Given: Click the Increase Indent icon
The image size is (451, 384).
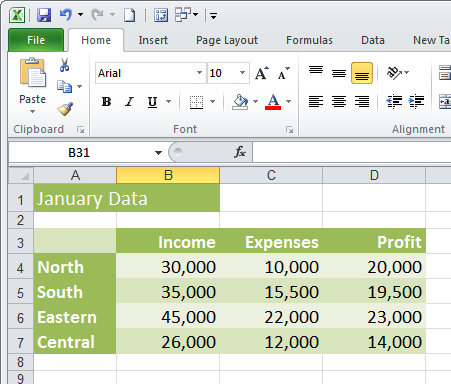Looking at the screenshot, I should (416, 101).
